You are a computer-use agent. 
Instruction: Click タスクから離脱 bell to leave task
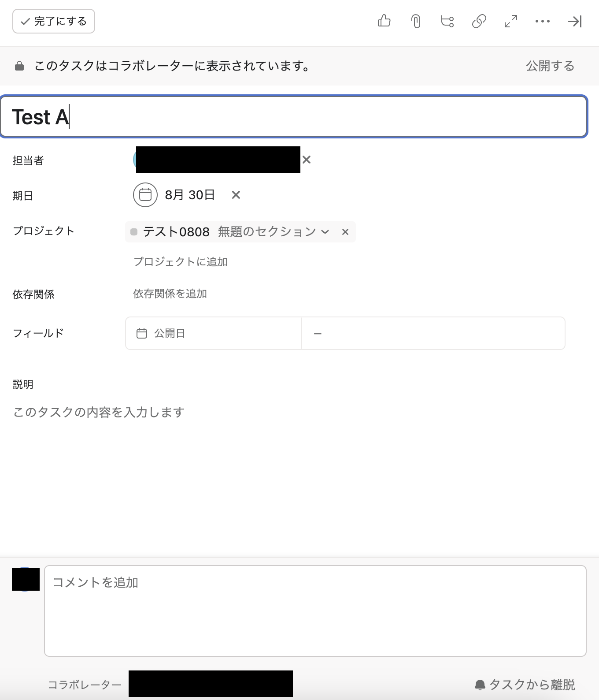point(525,685)
